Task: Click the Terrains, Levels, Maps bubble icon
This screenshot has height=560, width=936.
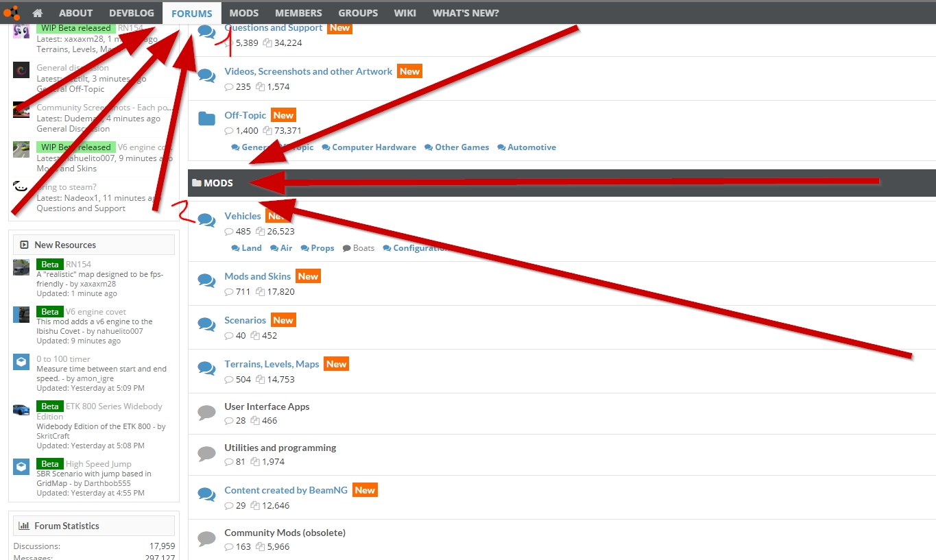Action: 206,368
